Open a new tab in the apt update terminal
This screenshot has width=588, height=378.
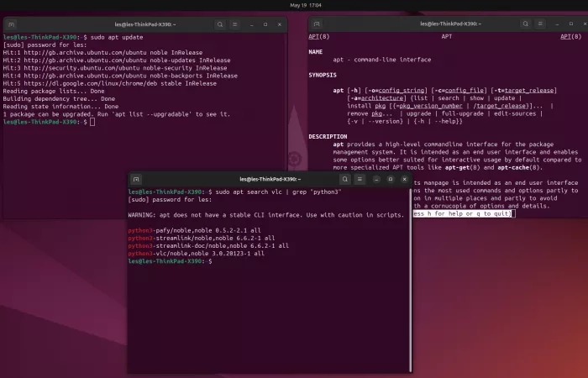[x=12, y=25]
